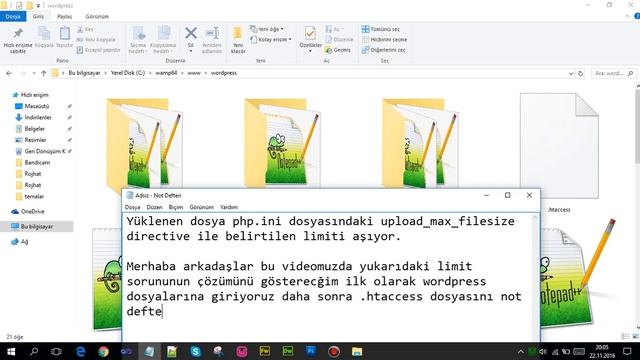Click the red record icon in taskbar
Viewport: 640px width, 360px height.
point(334,351)
